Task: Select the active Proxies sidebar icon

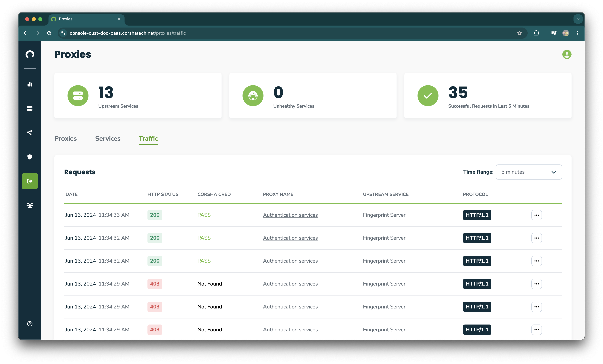Action: (30, 181)
